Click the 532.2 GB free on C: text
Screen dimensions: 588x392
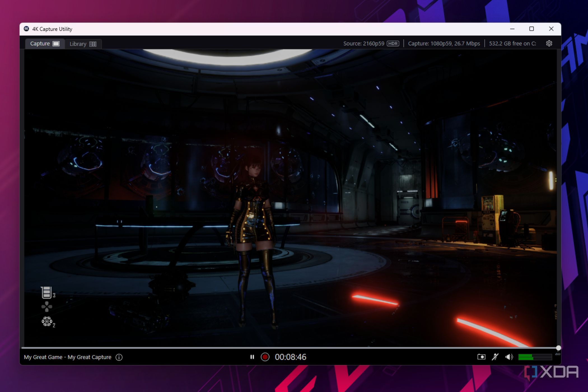click(512, 43)
